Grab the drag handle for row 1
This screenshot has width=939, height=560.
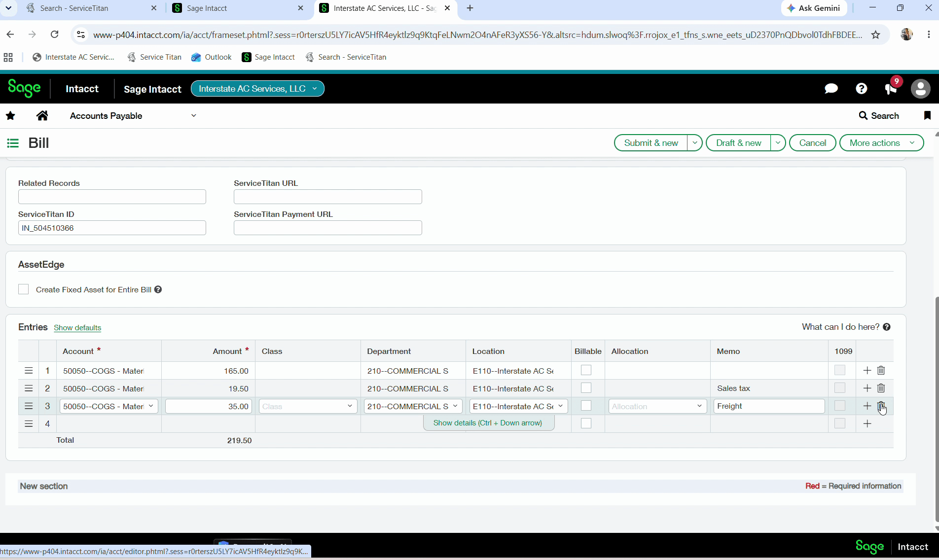click(x=29, y=371)
